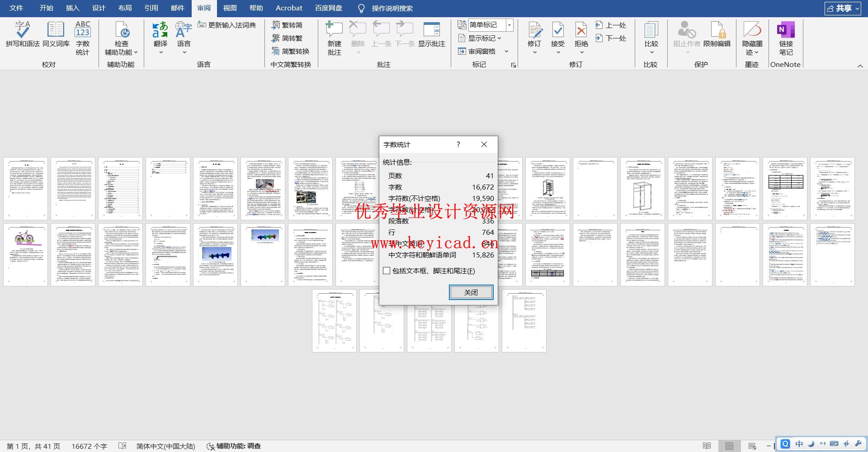The height and width of the screenshot is (452, 868).
Task: Close the word count dialog (关闭)
Action: pyautogui.click(x=471, y=292)
